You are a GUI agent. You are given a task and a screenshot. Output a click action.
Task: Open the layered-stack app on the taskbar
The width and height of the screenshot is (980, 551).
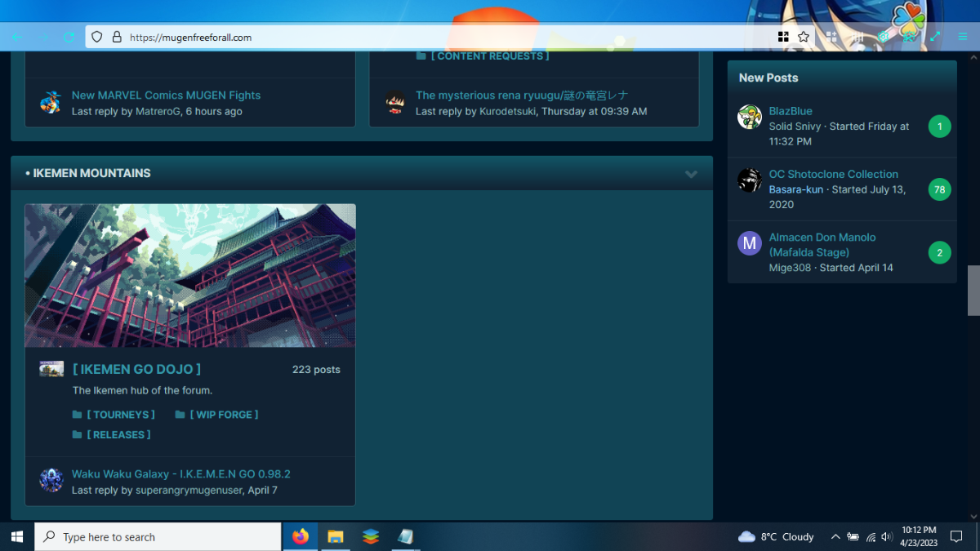click(371, 536)
